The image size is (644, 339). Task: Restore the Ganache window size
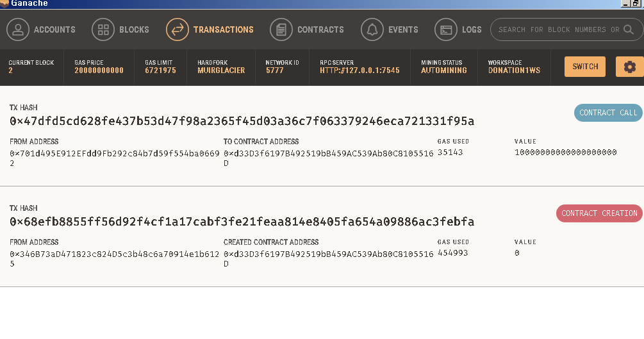(x=636, y=4)
